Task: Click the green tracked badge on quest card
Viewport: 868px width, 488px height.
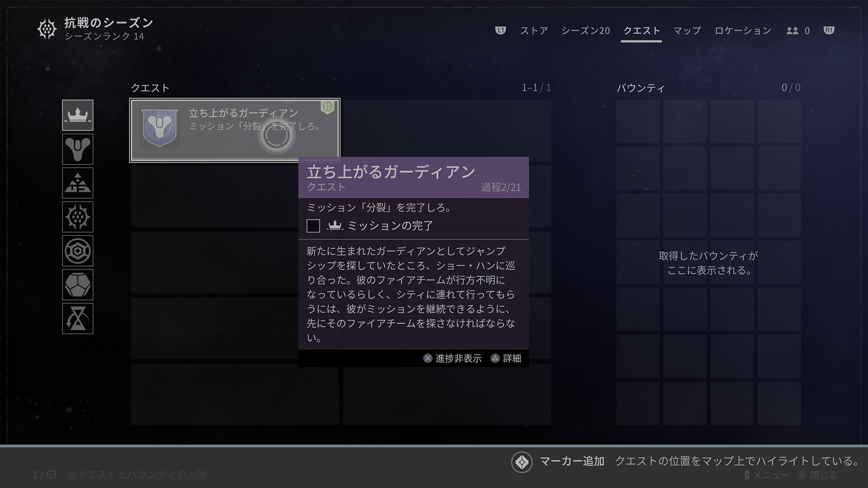Action: click(327, 107)
